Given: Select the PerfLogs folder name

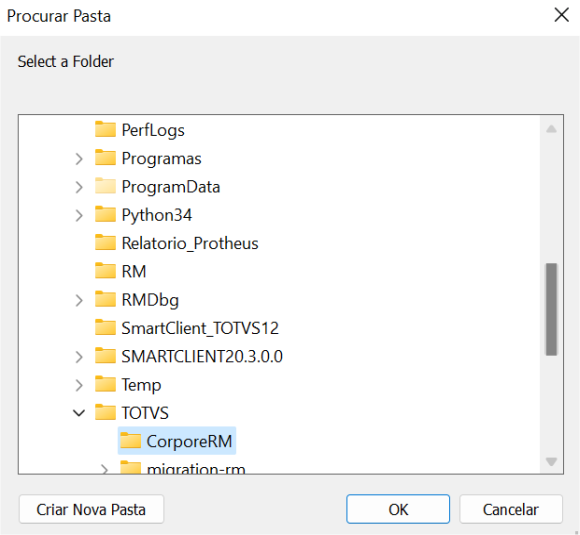Looking at the screenshot, I should [x=153, y=130].
